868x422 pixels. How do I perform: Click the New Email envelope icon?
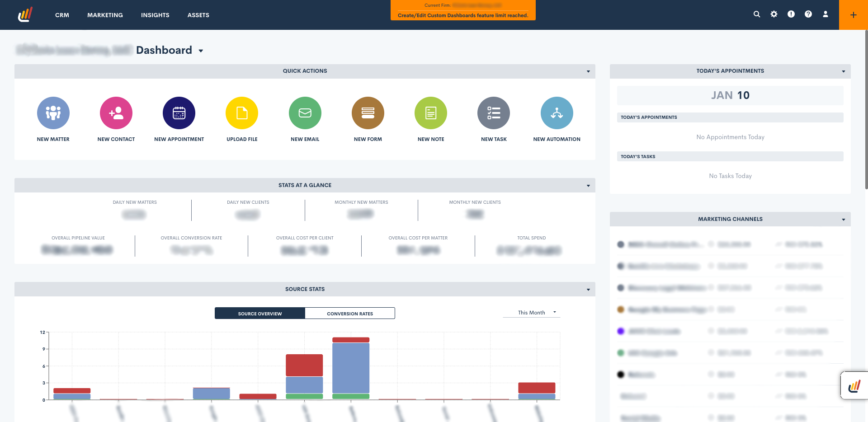(305, 113)
